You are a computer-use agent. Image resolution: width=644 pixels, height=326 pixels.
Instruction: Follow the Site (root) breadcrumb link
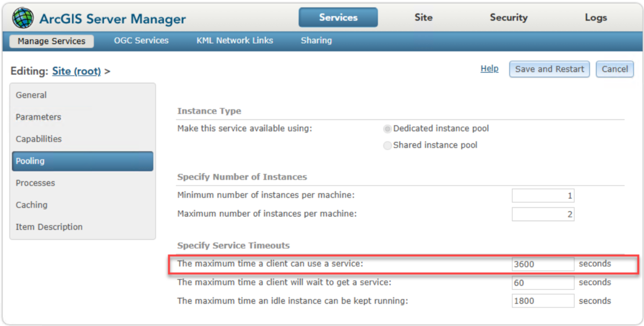point(76,71)
